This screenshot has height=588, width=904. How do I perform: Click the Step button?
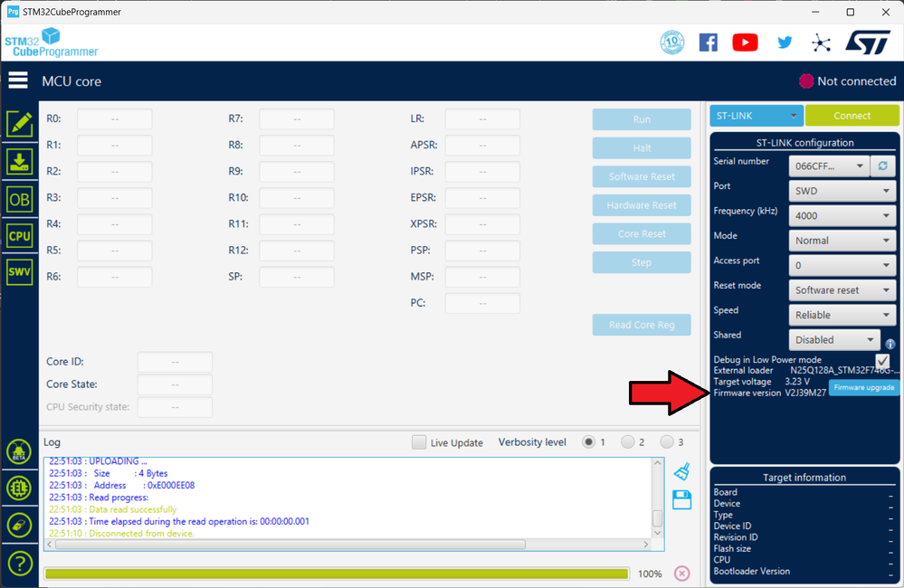[x=642, y=262]
